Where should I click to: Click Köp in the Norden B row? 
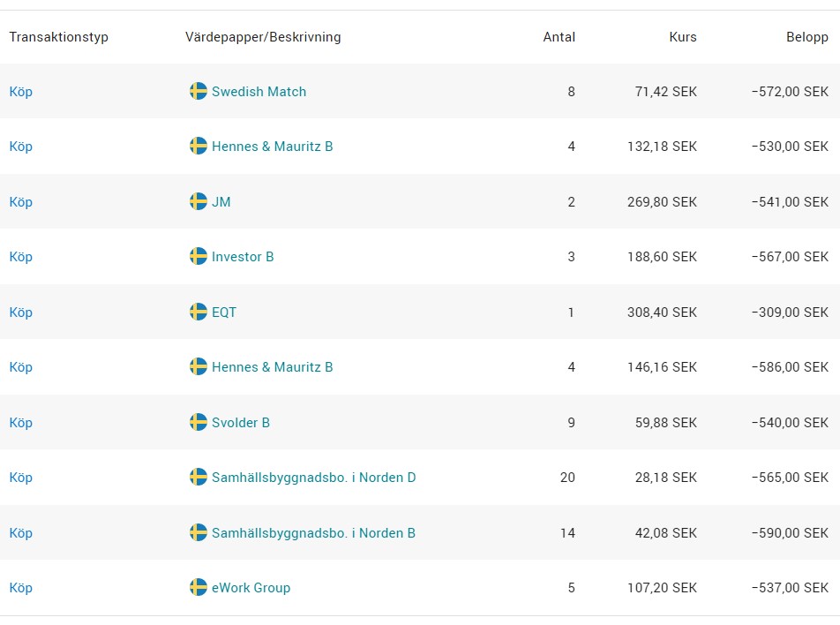pyautogui.click(x=21, y=533)
